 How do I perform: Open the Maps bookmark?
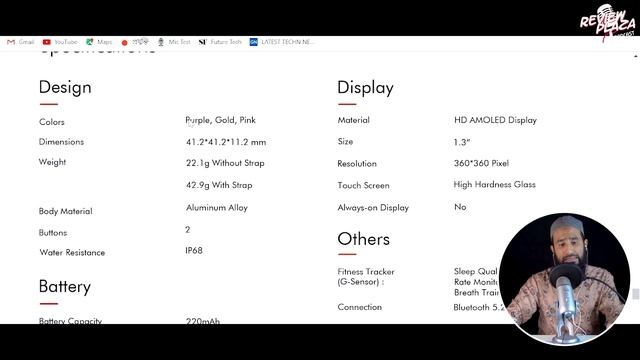pyautogui.click(x=99, y=42)
